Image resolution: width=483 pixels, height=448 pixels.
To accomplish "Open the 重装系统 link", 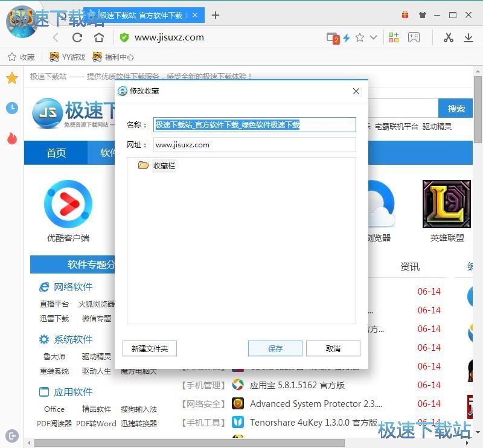I will (x=54, y=371).
